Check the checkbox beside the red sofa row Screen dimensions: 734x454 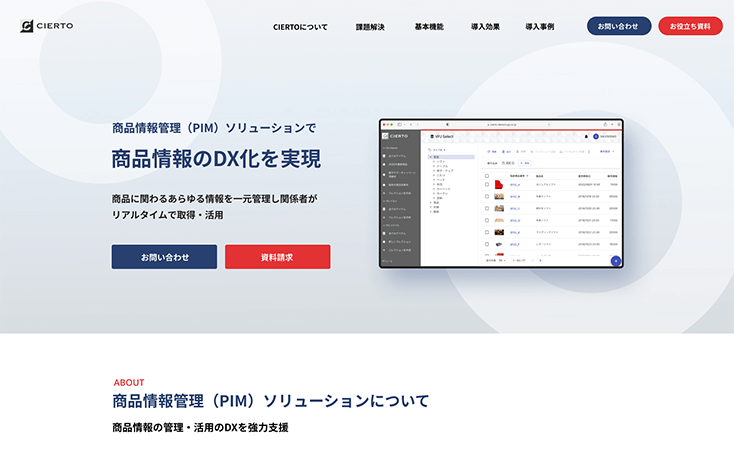(x=487, y=185)
